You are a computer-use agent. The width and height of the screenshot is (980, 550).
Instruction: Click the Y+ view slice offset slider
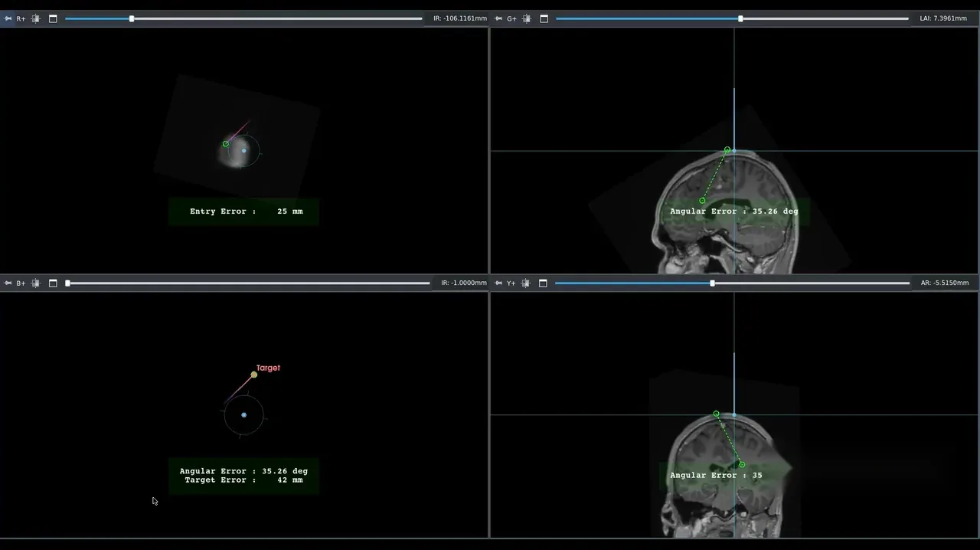[x=732, y=283]
